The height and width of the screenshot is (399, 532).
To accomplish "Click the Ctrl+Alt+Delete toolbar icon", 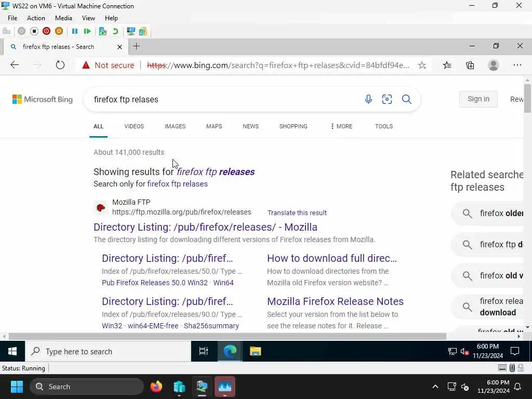I will coord(6,31).
